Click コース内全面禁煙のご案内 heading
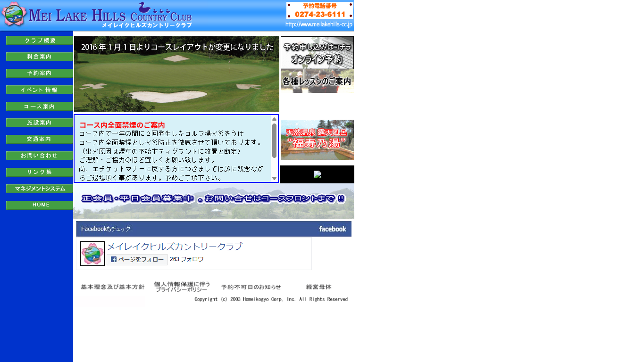This screenshot has height=362, width=644. point(122,125)
